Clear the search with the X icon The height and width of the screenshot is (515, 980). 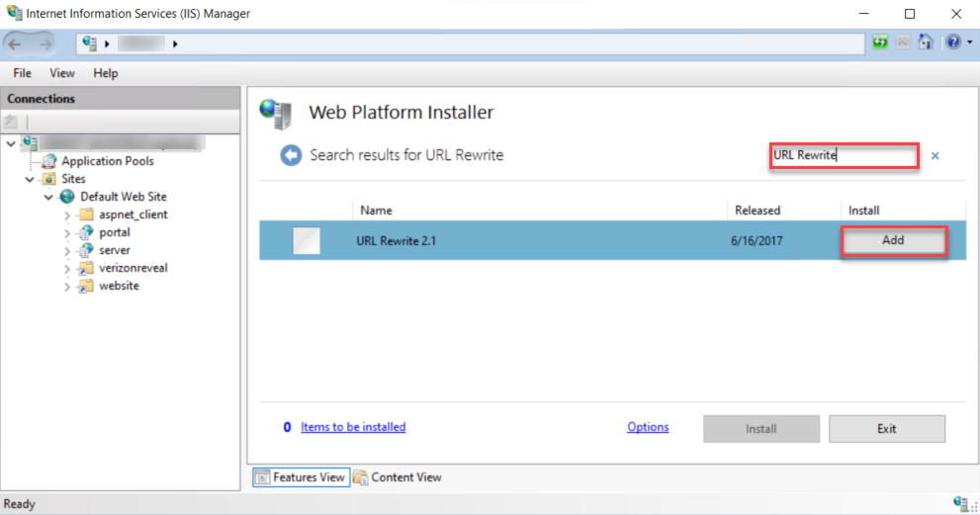point(935,155)
